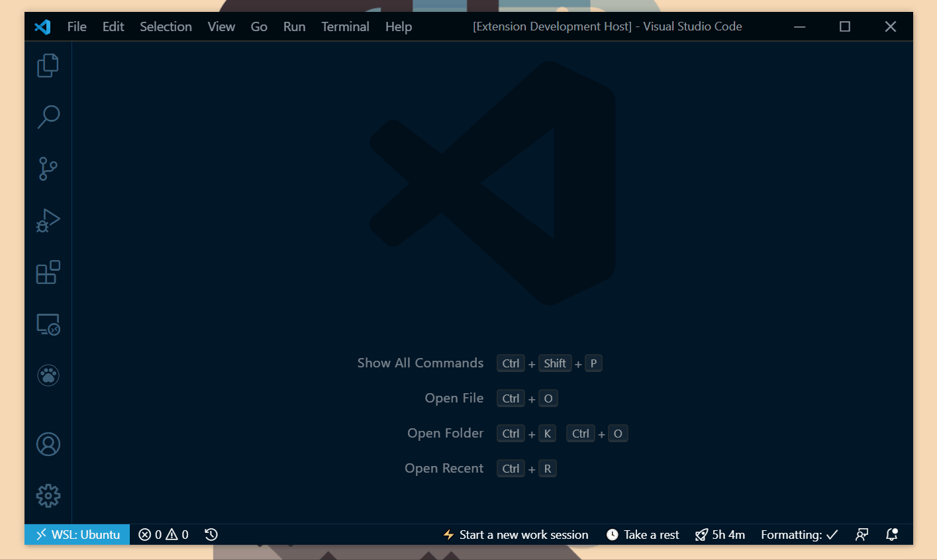Maximize the VS Code window
Screen dimensions: 937x560
click(845, 26)
